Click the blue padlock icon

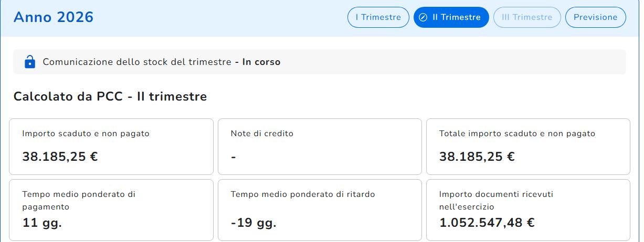[30, 62]
